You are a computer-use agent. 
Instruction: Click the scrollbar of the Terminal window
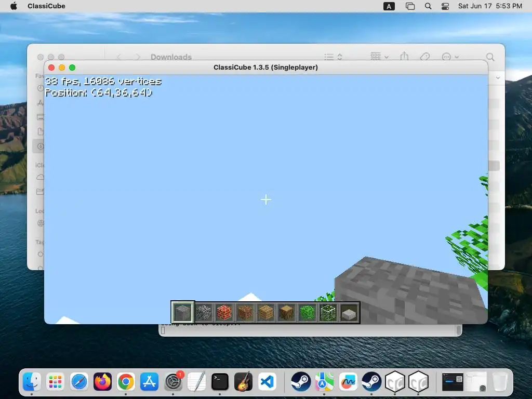point(459,330)
